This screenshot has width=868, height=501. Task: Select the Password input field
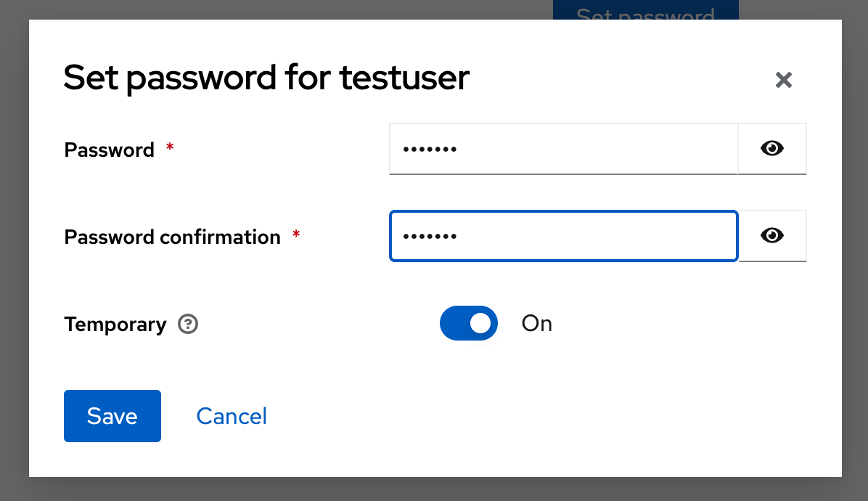pyautogui.click(x=563, y=148)
